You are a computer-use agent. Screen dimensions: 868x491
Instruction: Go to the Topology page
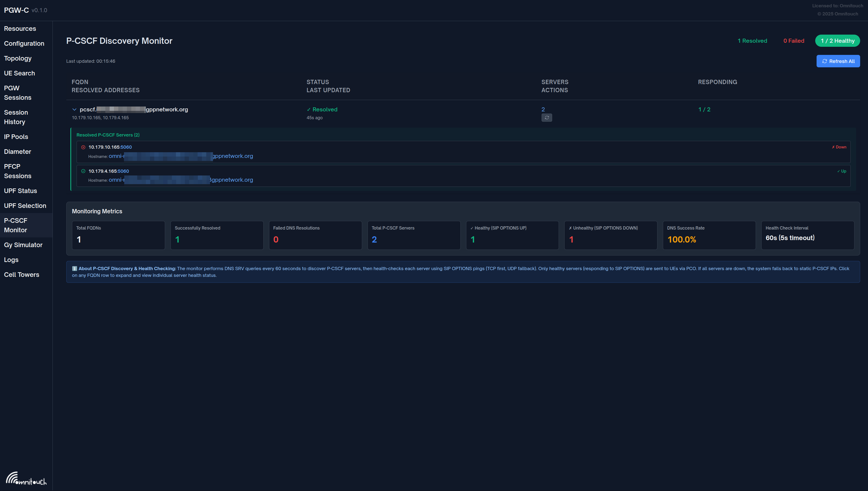pyautogui.click(x=18, y=58)
